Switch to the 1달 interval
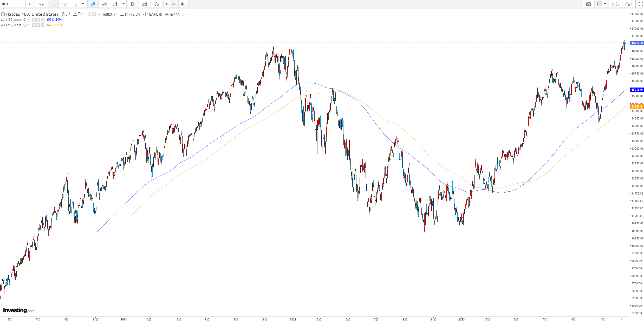Image resolution: width=644 pixels, height=321 pixels. point(64,4)
